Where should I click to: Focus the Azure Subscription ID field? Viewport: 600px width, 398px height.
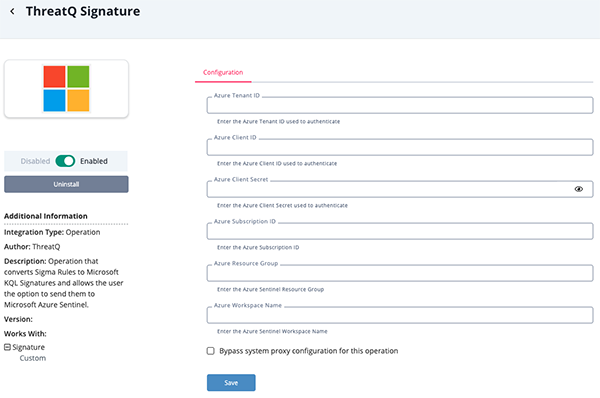click(400, 231)
